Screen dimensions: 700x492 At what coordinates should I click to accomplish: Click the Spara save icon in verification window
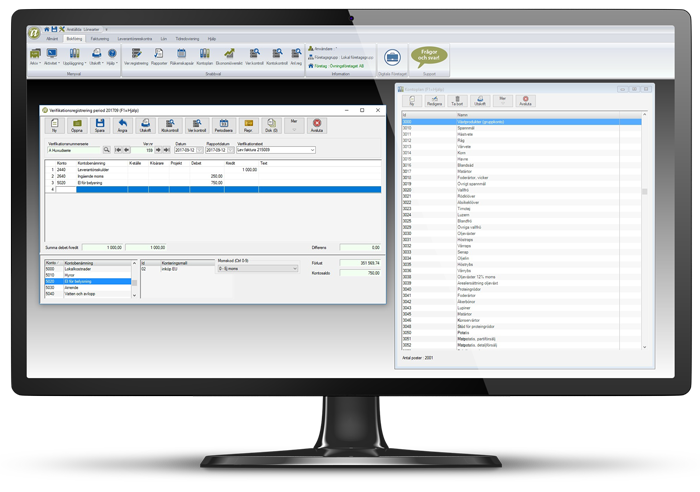[x=99, y=125]
